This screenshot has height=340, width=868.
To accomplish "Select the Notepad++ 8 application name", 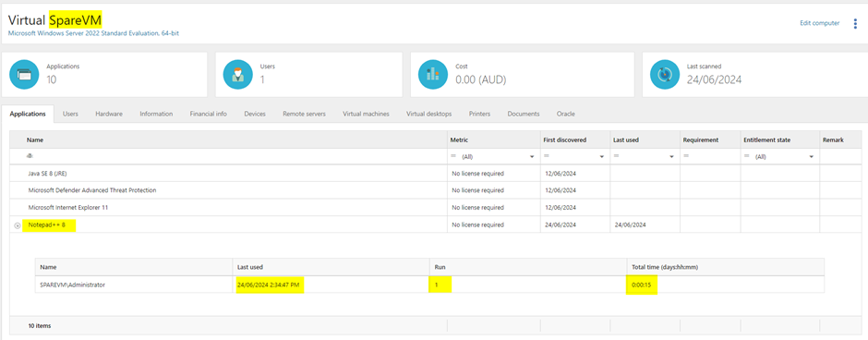I will pos(47,225).
